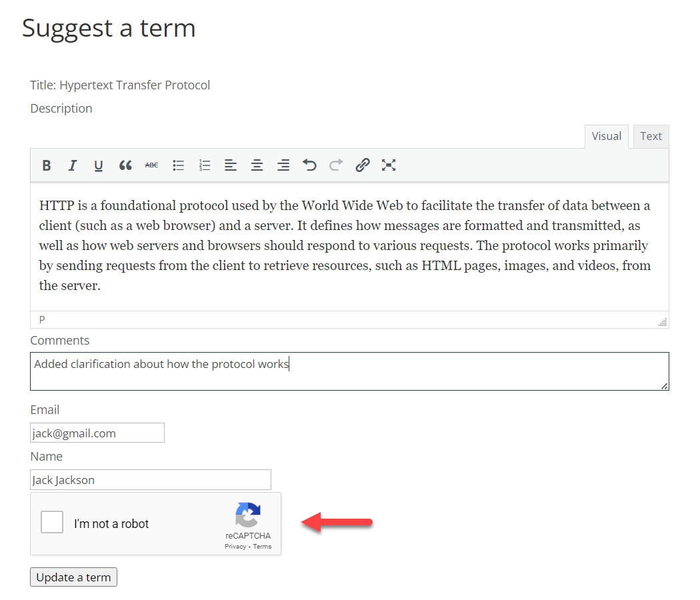Open reCAPTCHA Privacy link
700x600 pixels.
235,547
